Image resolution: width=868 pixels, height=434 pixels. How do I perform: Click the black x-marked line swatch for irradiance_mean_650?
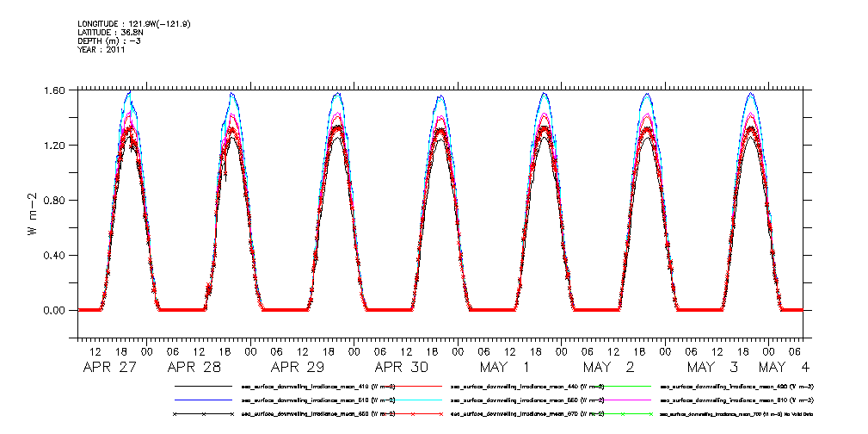coord(203,414)
